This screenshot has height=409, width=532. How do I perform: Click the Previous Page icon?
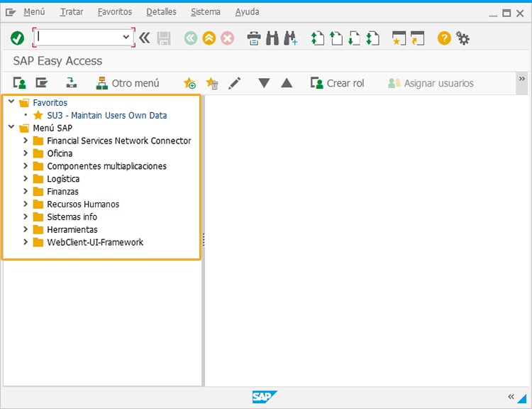click(336, 38)
